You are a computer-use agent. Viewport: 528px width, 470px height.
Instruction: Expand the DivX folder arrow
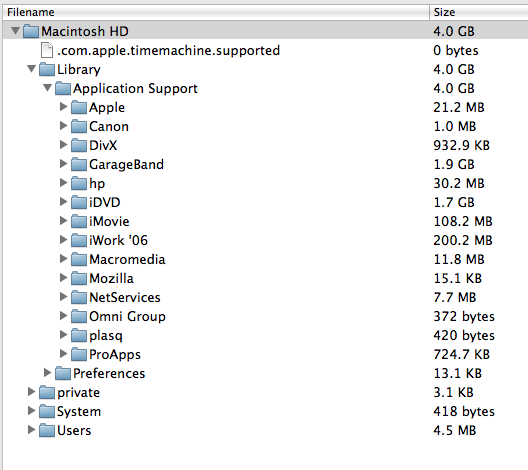coord(63,145)
